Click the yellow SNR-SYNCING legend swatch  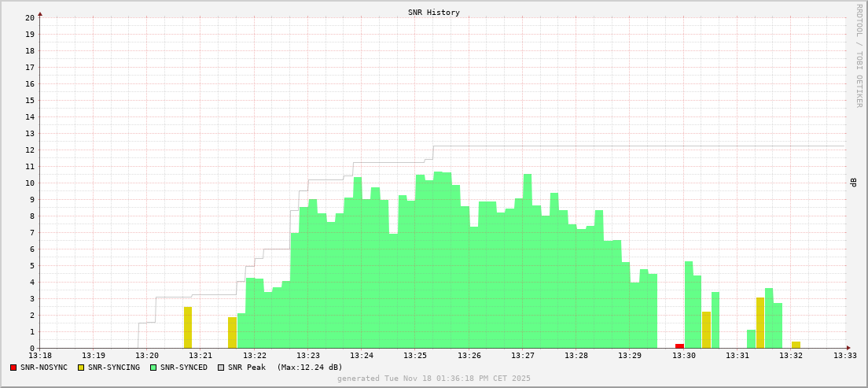pyautogui.click(x=81, y=368)
